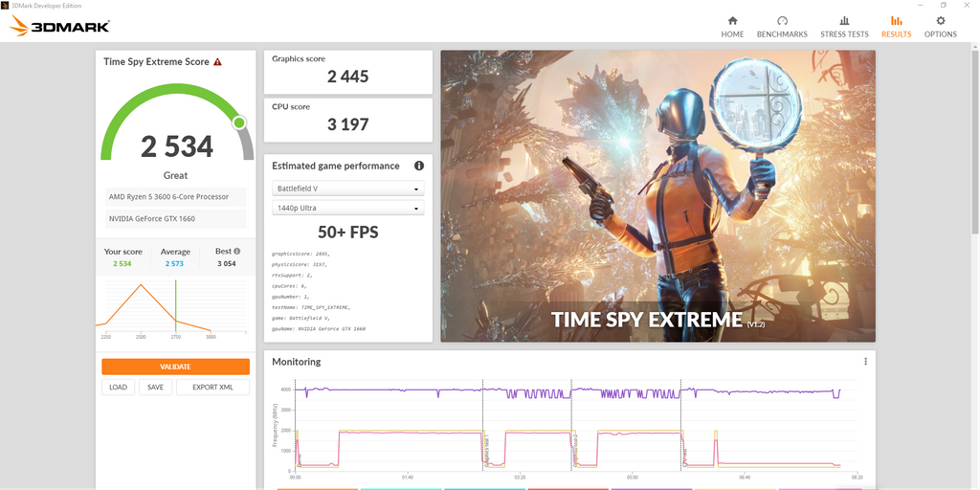Click the Monitoring section heading
The width and height of the screenshot is (980, 490).
297,361
